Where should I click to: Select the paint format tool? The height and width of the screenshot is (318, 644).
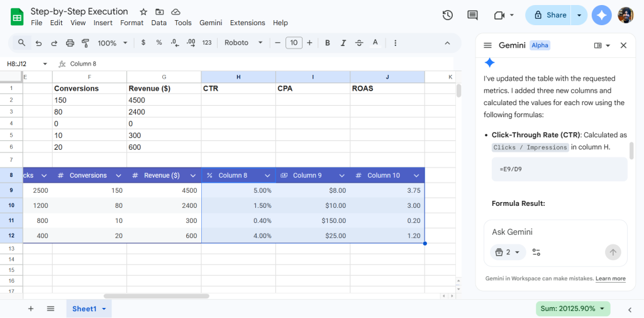[x=86, y=43]
